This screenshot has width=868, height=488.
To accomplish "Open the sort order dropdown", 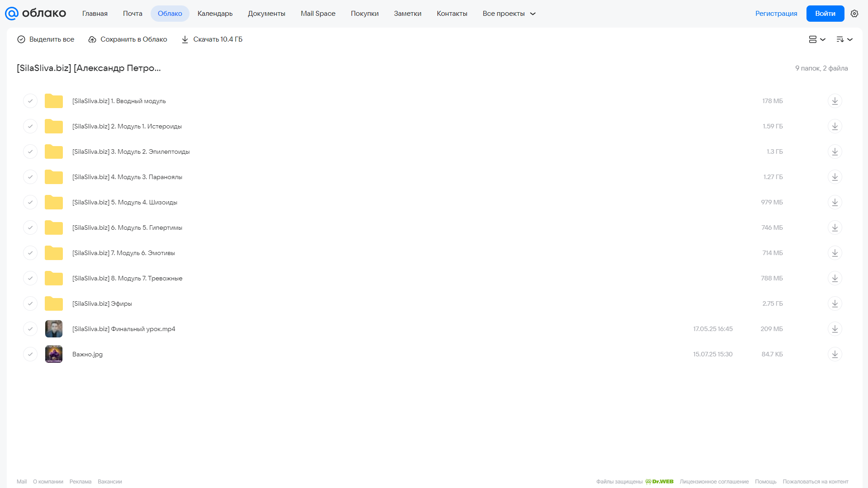I will [x=844, y=39].
